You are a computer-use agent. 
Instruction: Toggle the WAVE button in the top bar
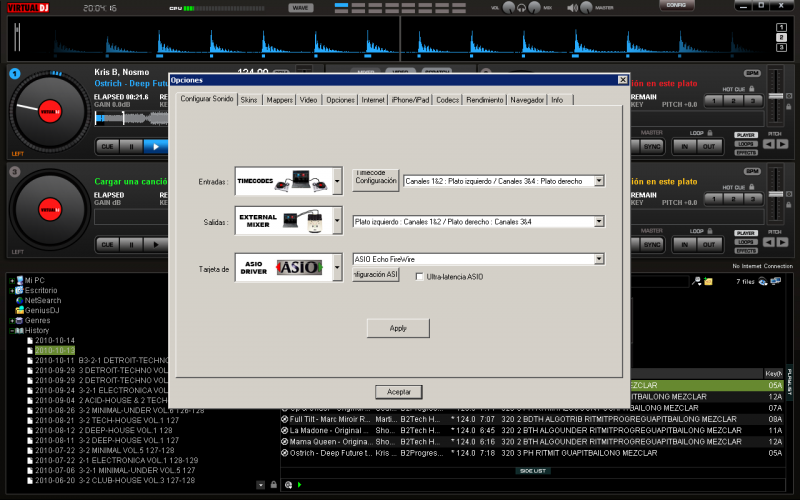click(301, 8)
